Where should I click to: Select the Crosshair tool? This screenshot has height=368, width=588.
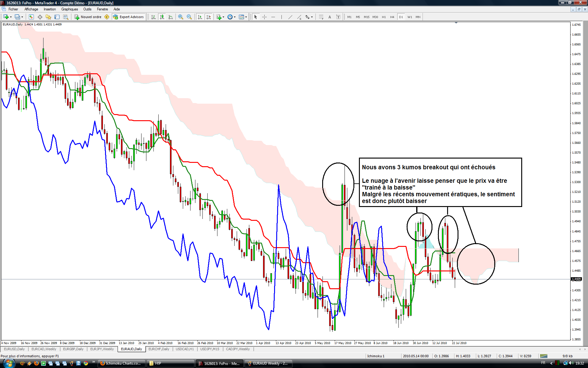(x=264, y=17)
